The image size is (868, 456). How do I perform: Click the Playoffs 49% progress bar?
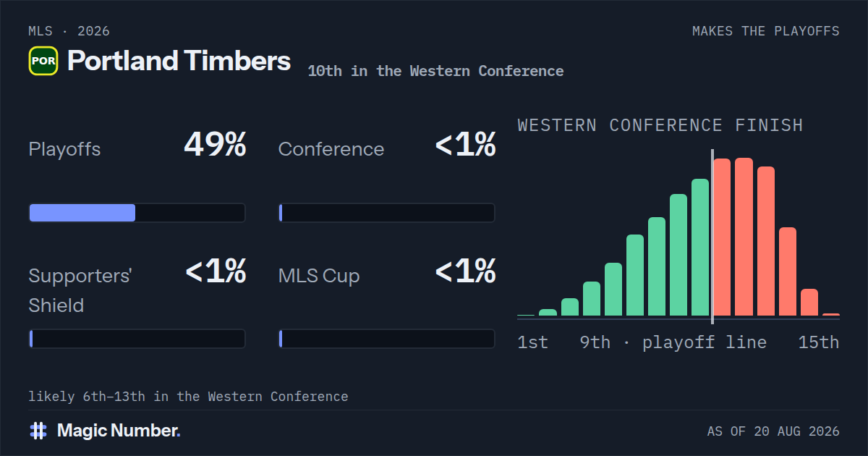137,213
